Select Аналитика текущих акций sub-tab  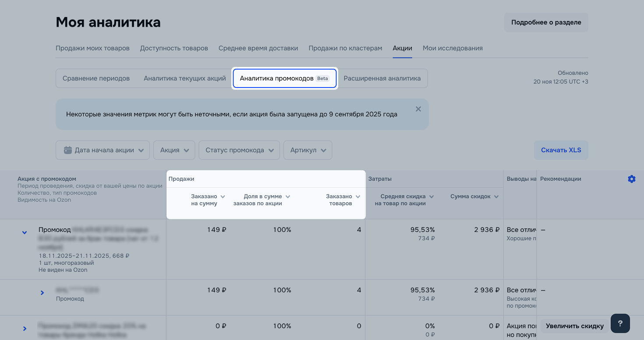[184, 78]
